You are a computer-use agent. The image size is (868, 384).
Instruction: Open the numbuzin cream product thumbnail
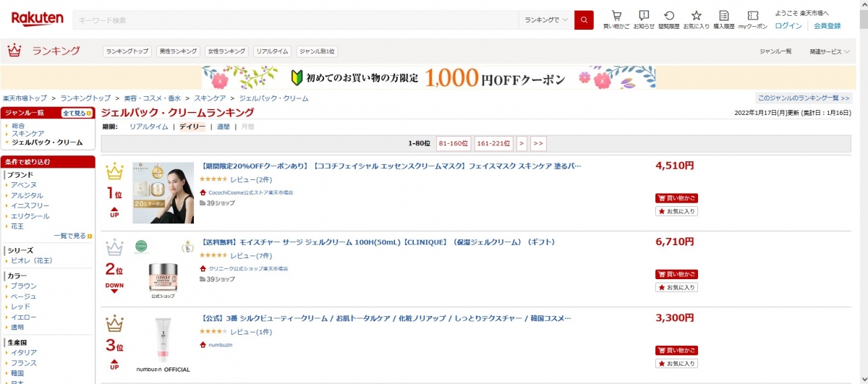[x=163, y=344]
